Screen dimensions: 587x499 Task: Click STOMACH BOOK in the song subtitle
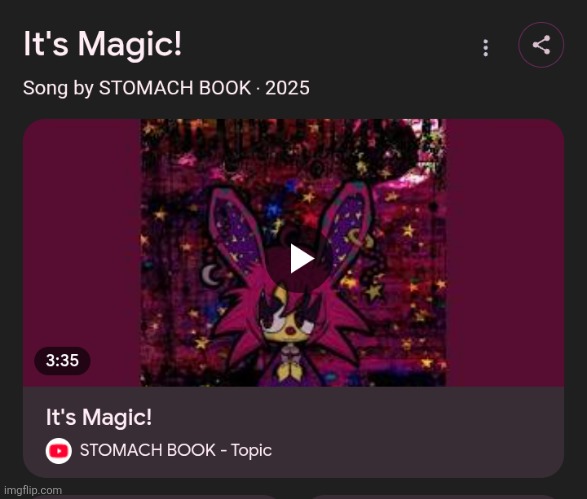click(174, 88)
